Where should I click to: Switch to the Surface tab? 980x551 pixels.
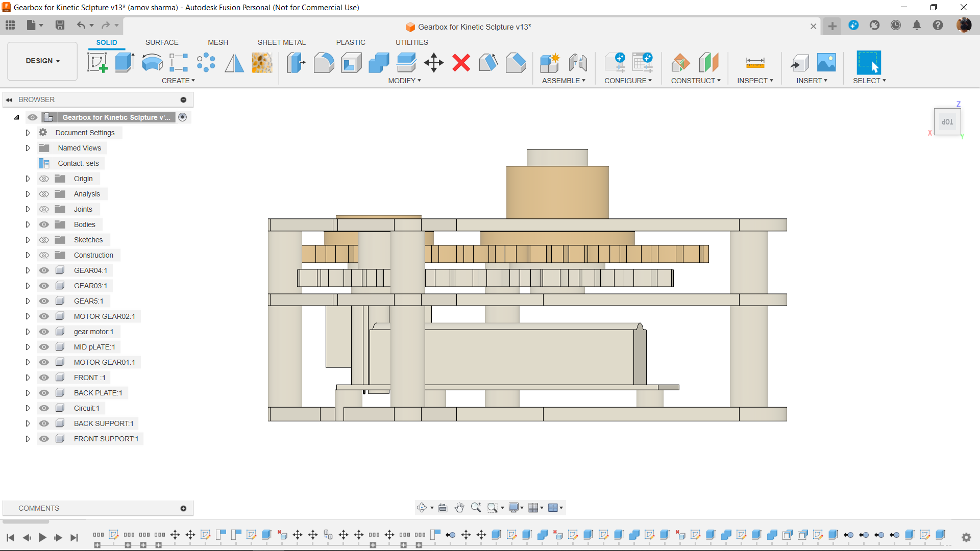point(161,42)
